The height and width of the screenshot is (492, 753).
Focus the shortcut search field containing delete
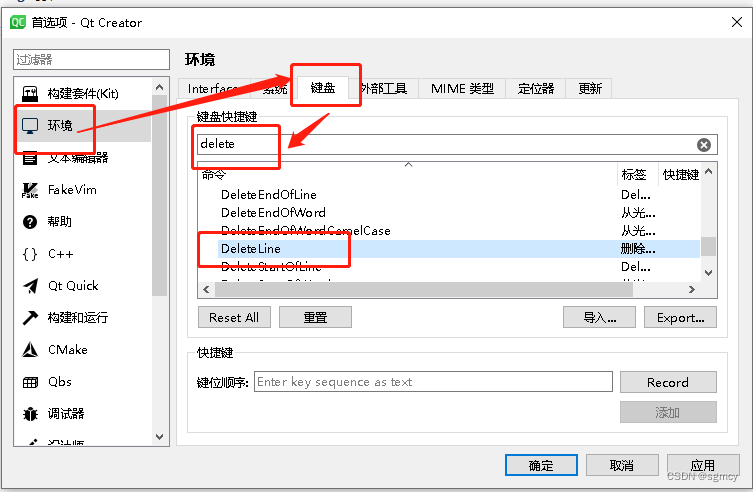click(x=458, y=144)
